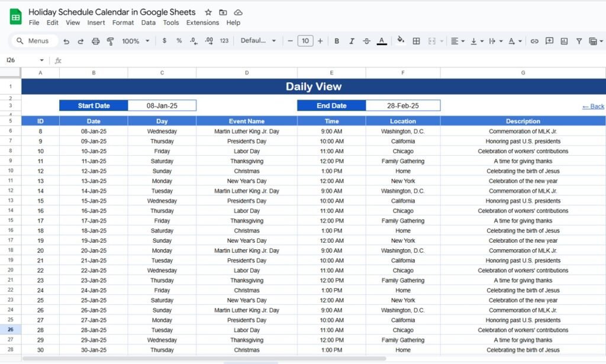Open the Borders tool
This screenshot has width=606, height=364.
tap(417, 41)
